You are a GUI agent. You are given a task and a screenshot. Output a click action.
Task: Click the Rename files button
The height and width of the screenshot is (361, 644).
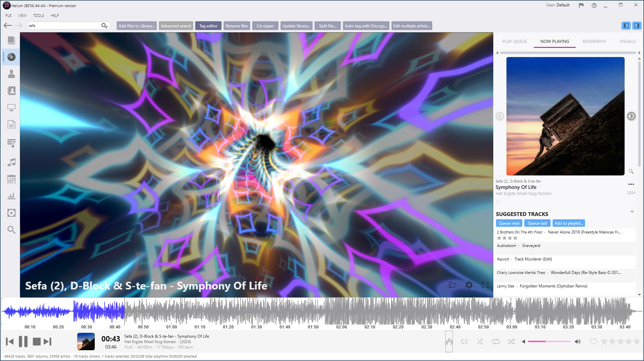click(x=237, y=26)
